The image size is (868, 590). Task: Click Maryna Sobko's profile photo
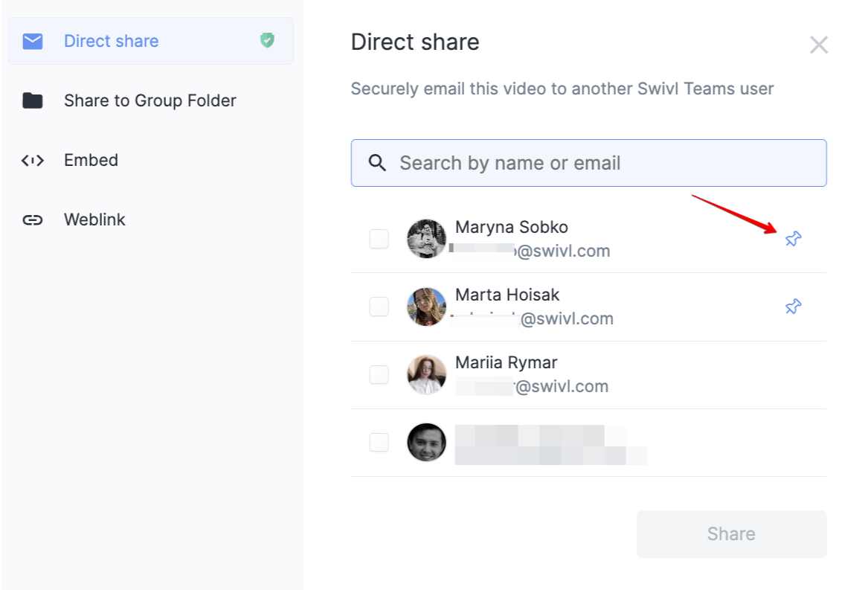tap(426, 239)
